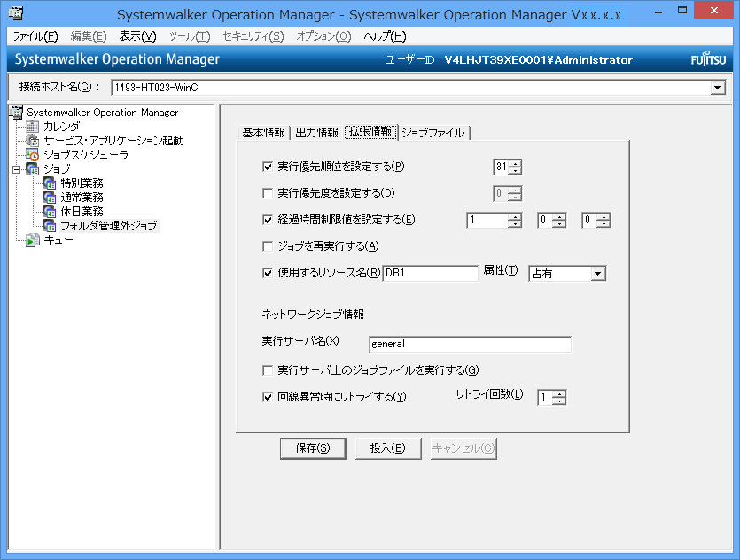Click the サービス・アプリケーション起動 gear icon
The image size is (740, 560).
[x=33, y=141]
